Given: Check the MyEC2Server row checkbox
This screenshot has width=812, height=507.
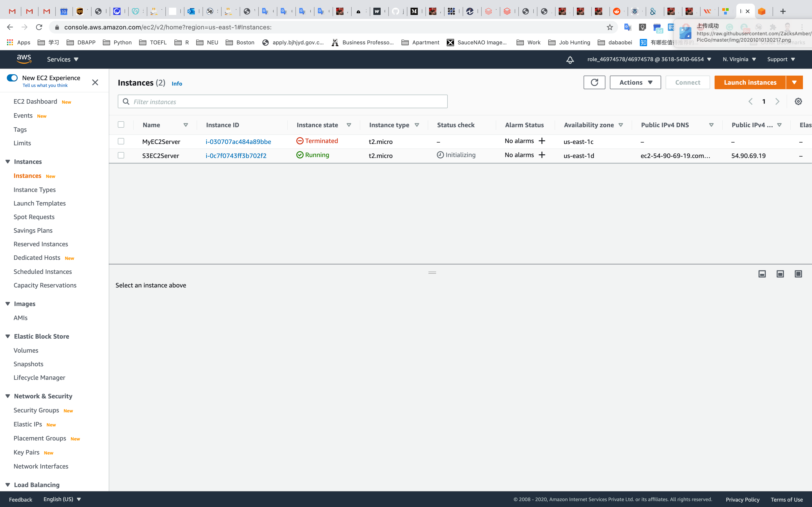Looking at the screenshot, I should click(121, 141).
